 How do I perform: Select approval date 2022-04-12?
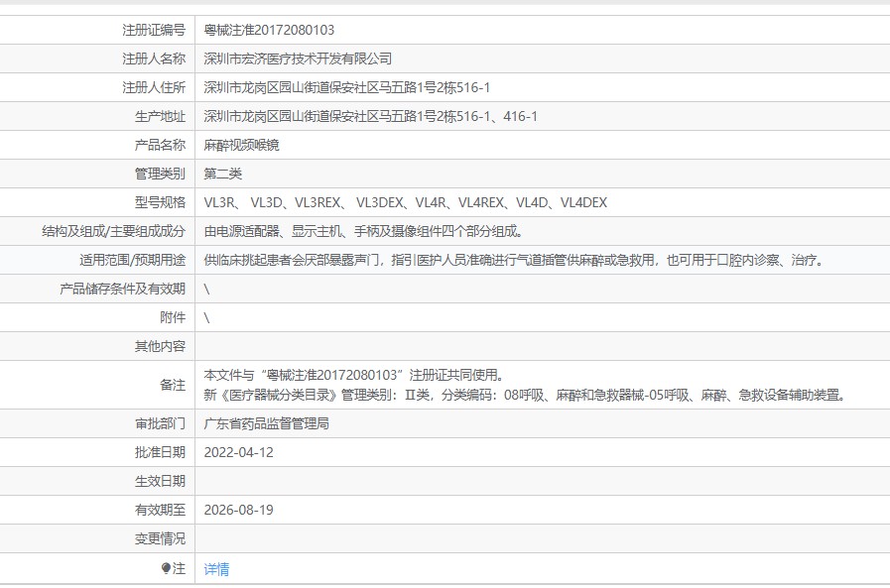[x=238, y=452]
